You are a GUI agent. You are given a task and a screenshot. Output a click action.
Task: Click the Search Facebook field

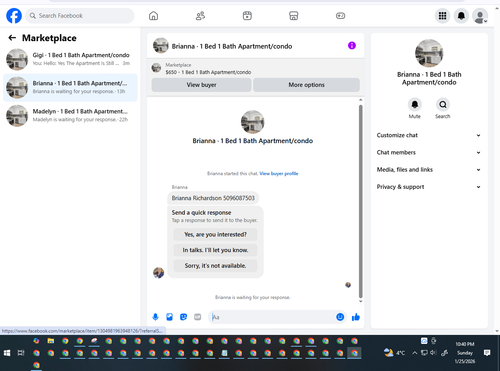coord(80,16)
